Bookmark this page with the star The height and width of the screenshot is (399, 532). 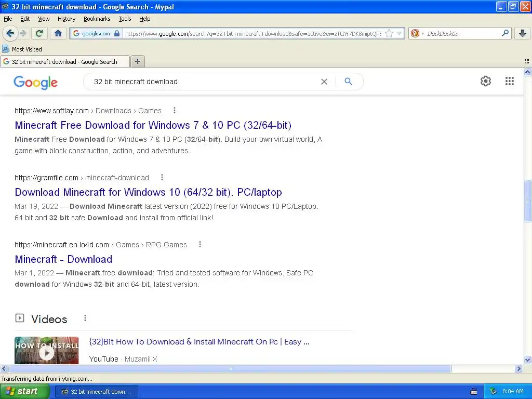389,33
